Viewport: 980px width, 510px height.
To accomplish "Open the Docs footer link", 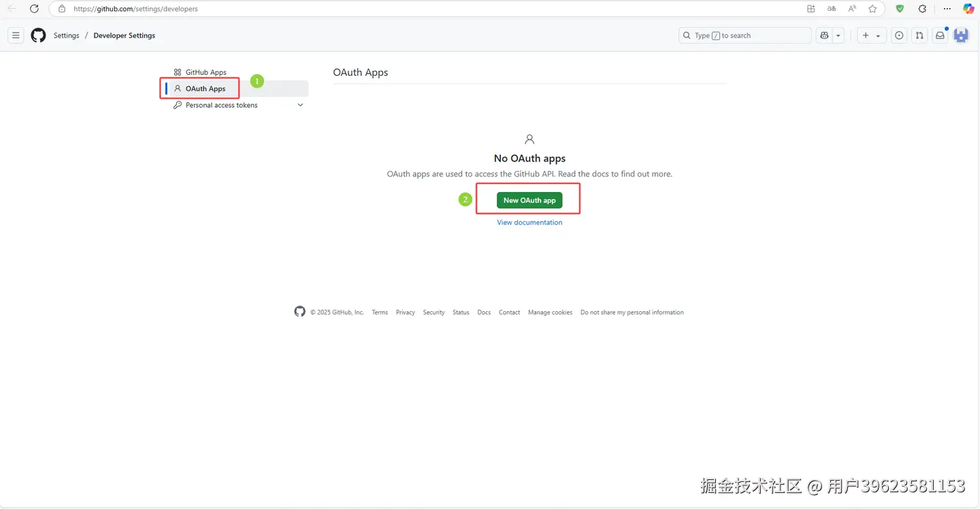I will (x=484, y=313).
